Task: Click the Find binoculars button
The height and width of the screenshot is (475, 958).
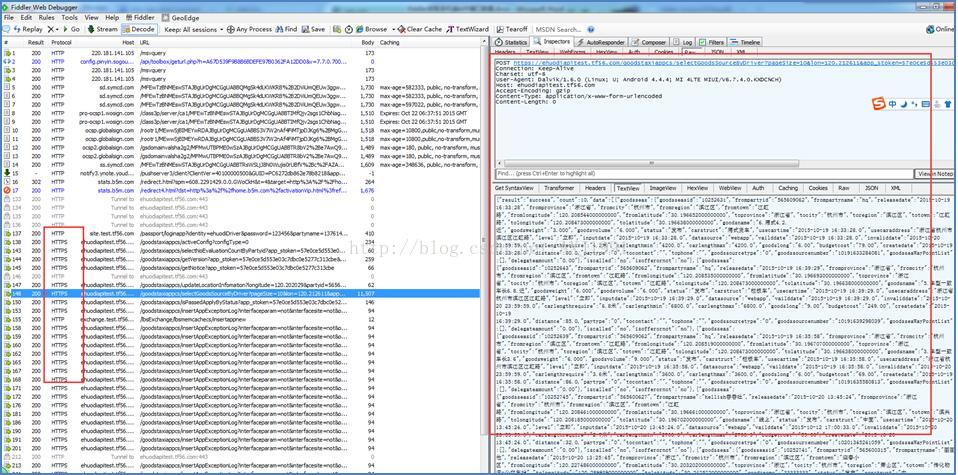Action: click(285, 29)
